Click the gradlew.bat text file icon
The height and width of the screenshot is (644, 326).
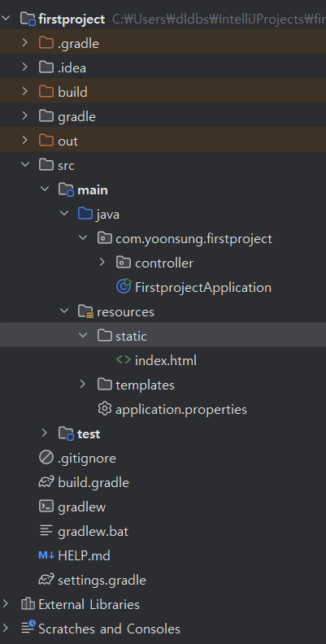coord(46,531)
